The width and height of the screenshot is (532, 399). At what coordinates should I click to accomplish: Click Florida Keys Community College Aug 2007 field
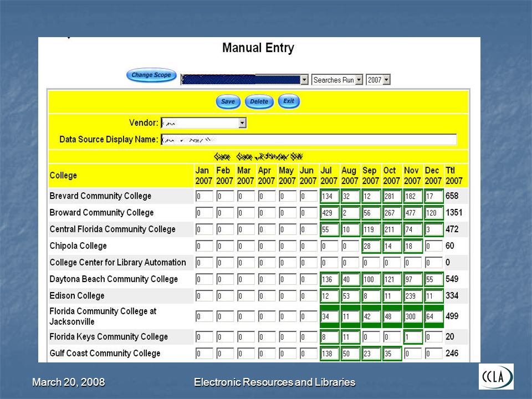coord(350,337)
